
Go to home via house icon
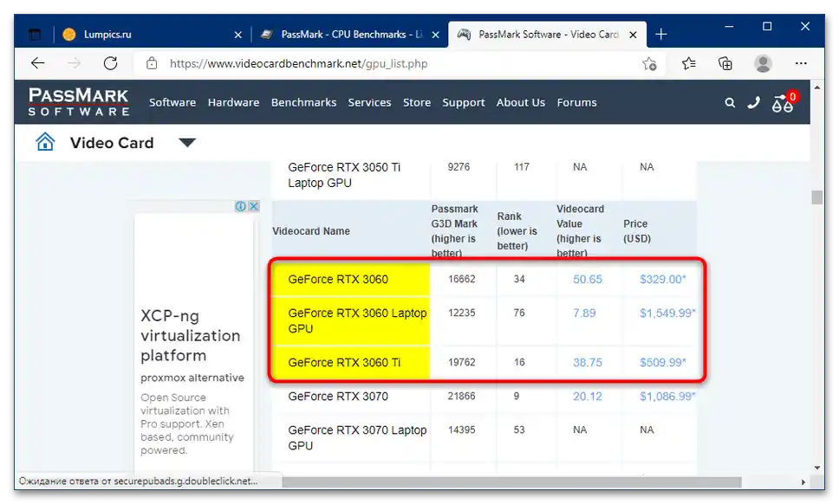45,142
